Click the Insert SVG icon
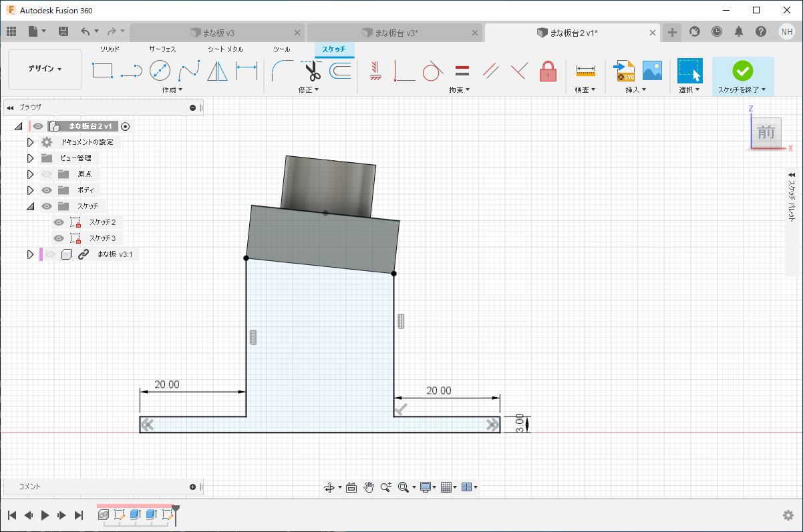Screen dimensions: 803x532 pyautogui.click(x=624, y=70)
